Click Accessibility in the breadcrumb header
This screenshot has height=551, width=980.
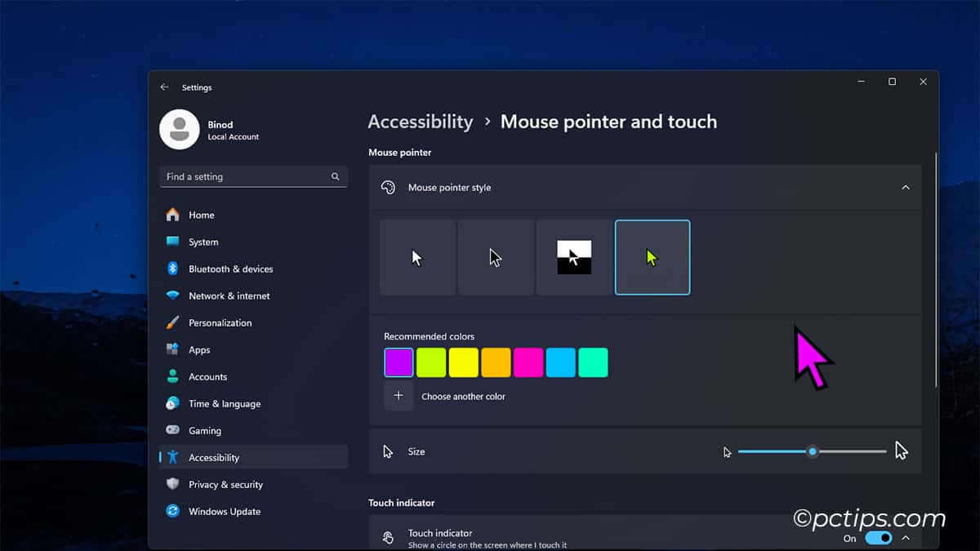(x=421, y=121)
